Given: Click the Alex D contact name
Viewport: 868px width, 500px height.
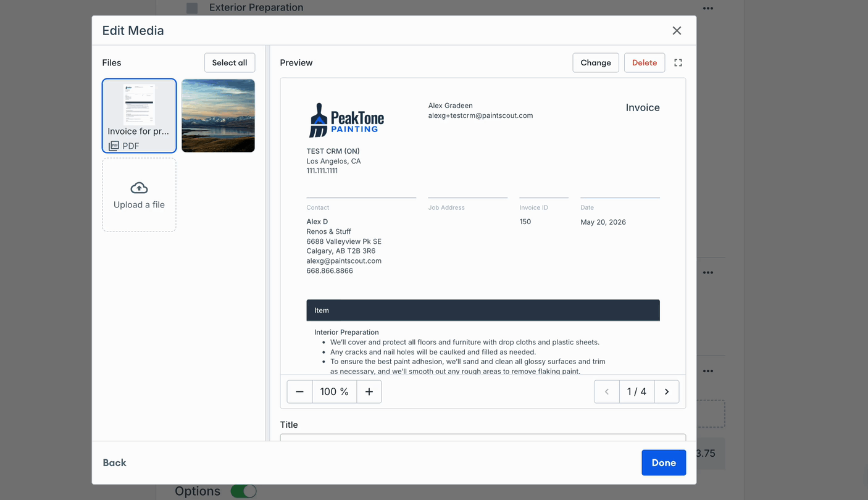Looking at the screenshot, I should point(317,222).
